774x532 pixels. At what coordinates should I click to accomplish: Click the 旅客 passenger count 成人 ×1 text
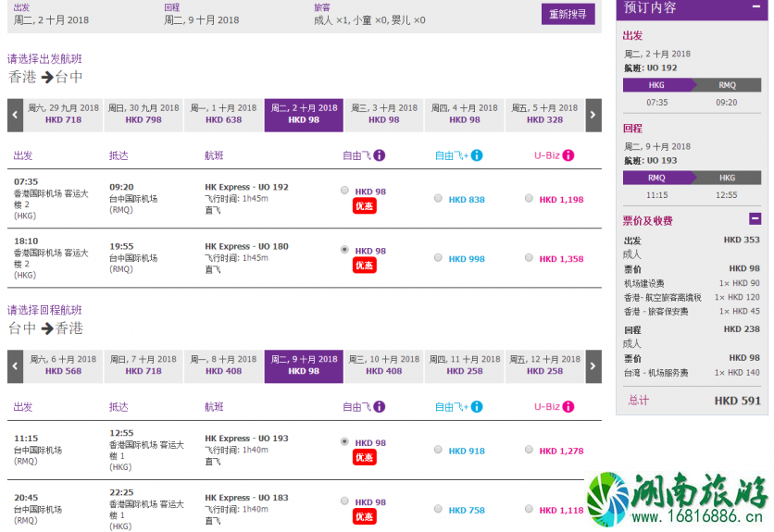tap(369, 20)
